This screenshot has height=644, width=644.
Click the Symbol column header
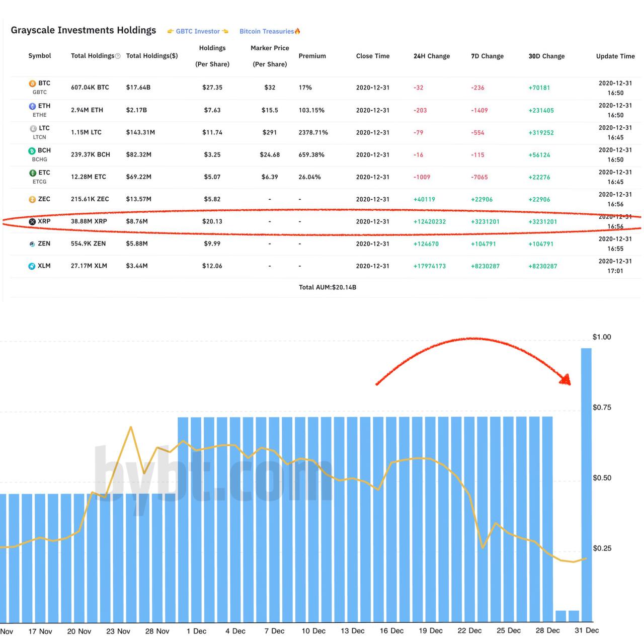click(40, 56)
